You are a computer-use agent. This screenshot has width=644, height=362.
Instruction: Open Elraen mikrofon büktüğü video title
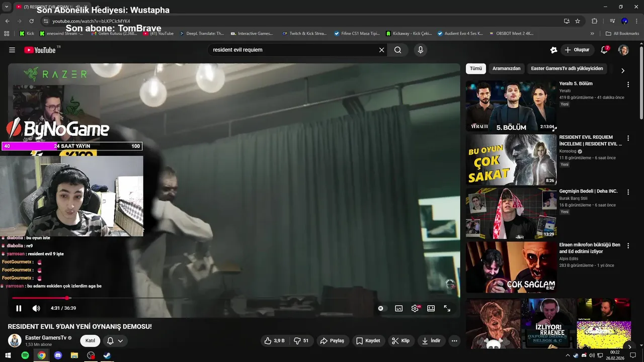(590, 248)
